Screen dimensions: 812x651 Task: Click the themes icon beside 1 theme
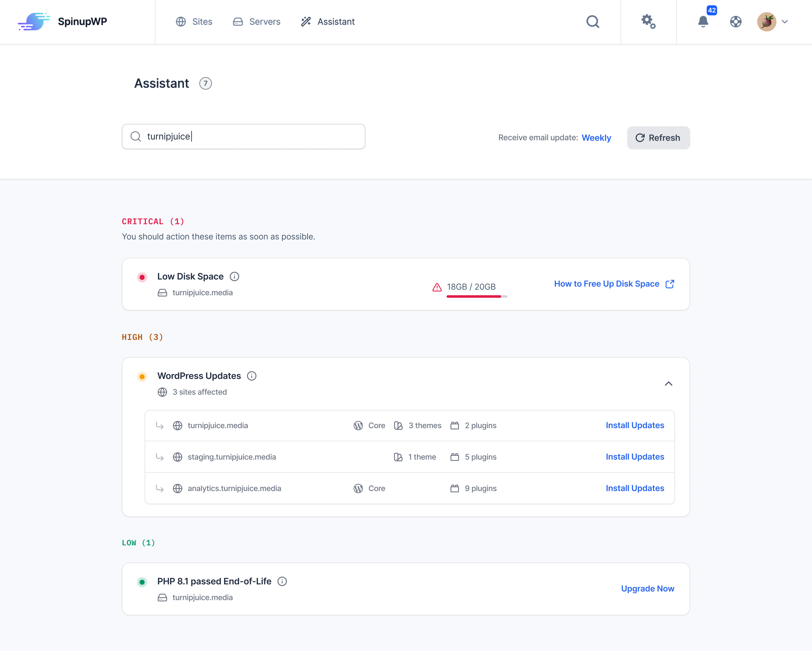tap(398, 457)
